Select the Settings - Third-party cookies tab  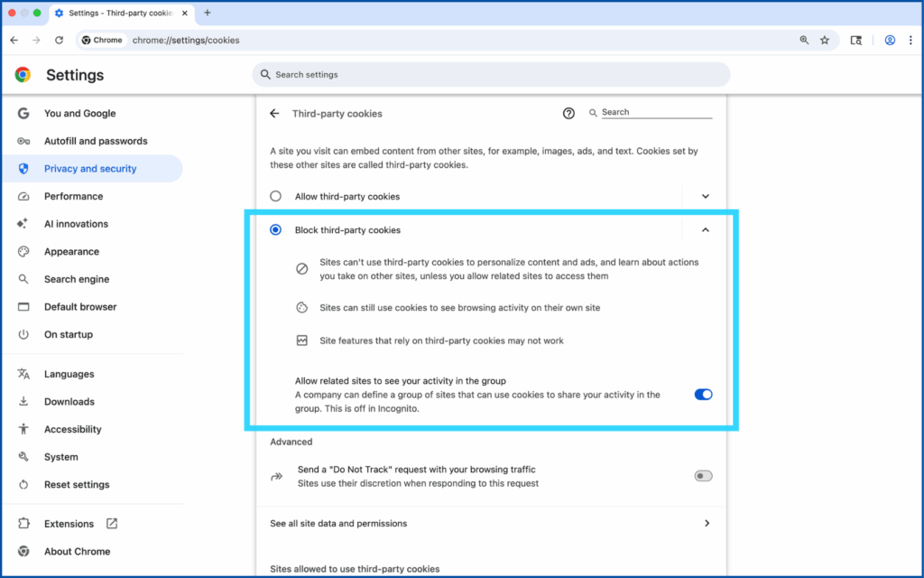click(121, 13)
